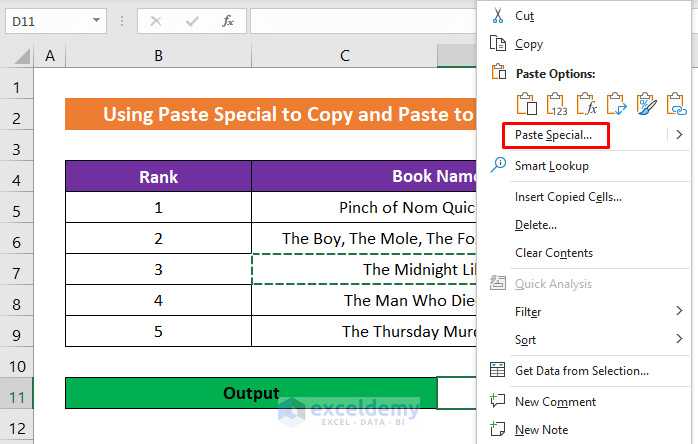Click Get Data from Selection...

point(581,371)
